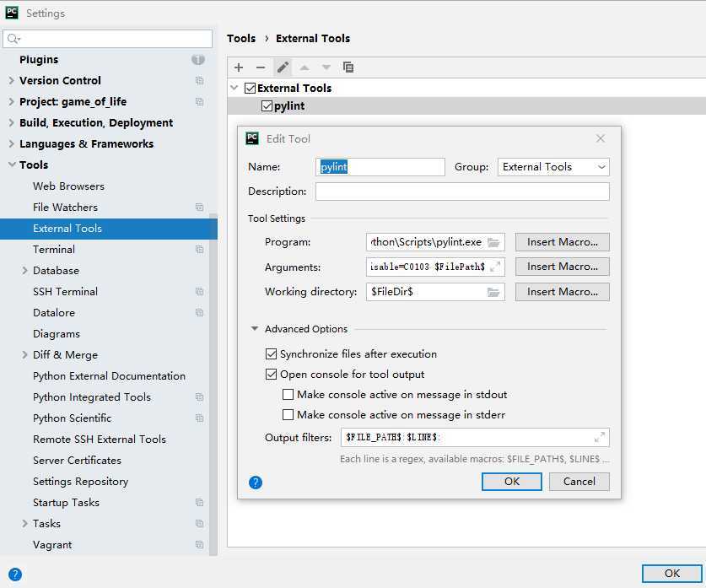Expand the Diff & Merge node
The width and height of the screenshot is (706, 588).
coord(24,355)
